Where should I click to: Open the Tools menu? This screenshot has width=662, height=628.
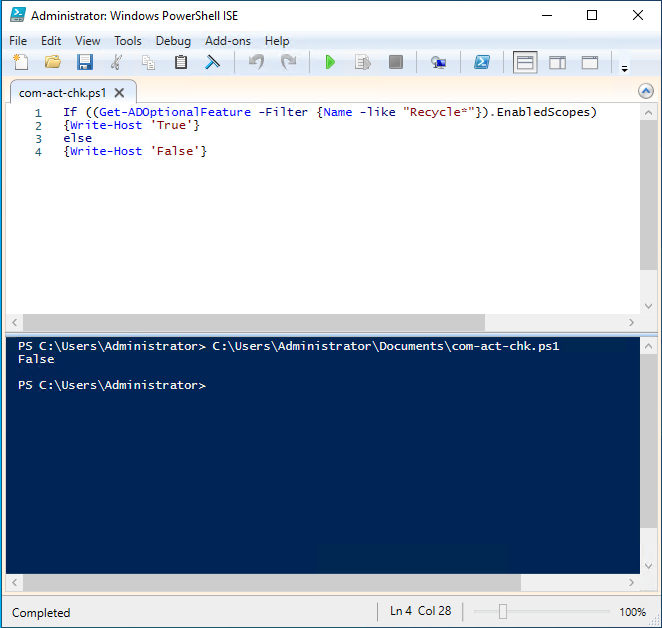click(x=128, y=41)
